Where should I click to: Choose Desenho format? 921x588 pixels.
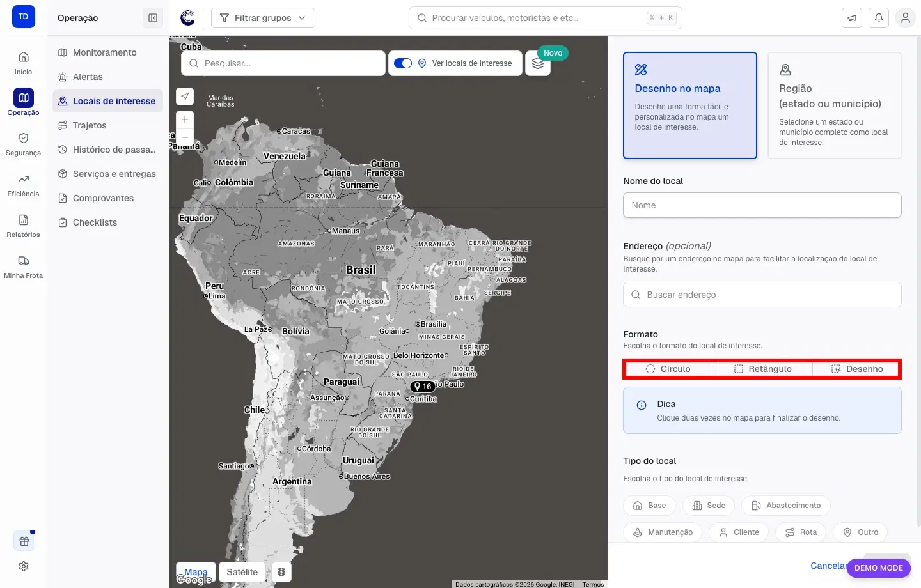(x=857, y=369)
